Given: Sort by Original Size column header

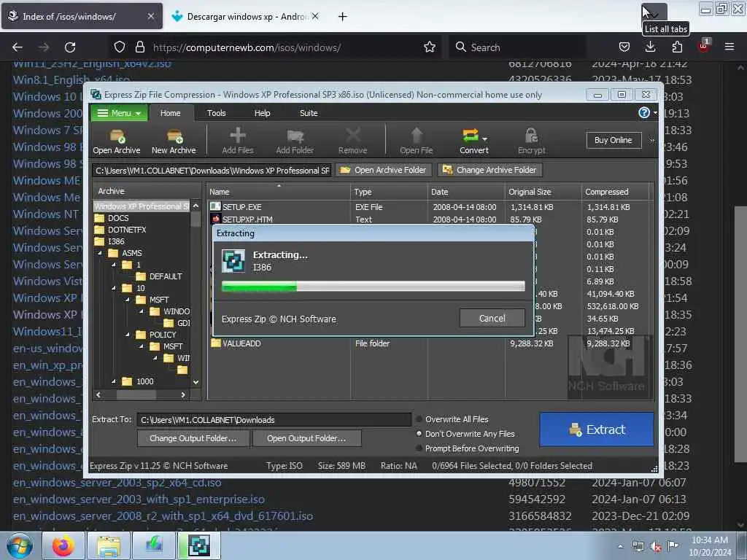Looking at the screenshot, I should tap(543, 192).
